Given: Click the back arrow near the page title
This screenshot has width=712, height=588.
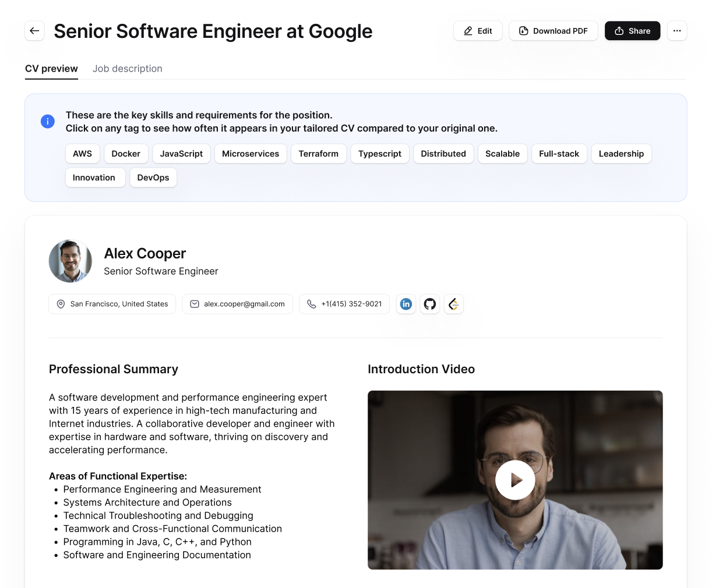Looking at the screenshot, I should pyautogui.click(x=34, y=30).
